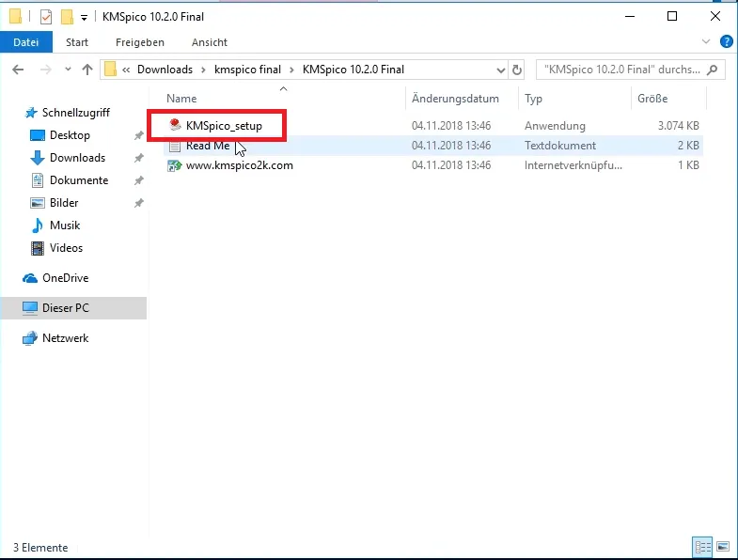Click the back navigation arrow

(x=18, y=70)
